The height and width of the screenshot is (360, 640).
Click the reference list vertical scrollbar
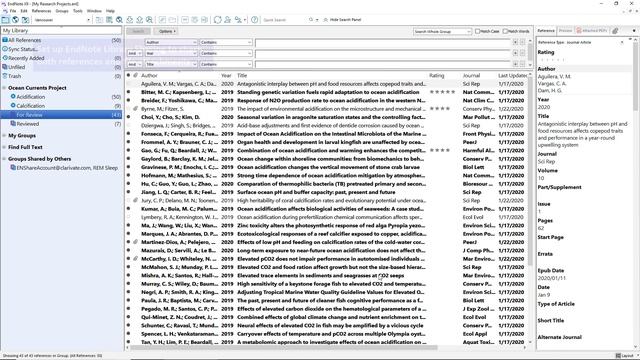pyautogui.click(x=530, y=171)
